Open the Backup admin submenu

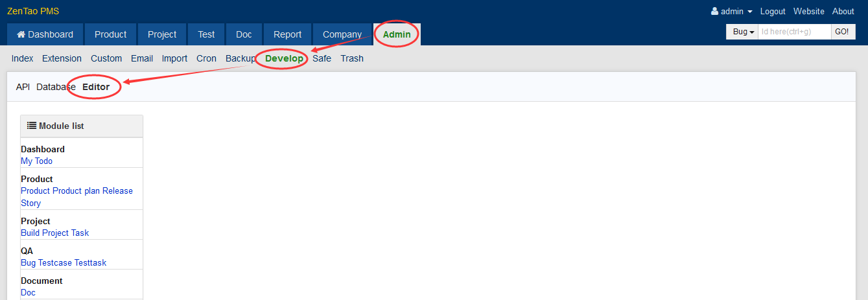coord(240,58)
